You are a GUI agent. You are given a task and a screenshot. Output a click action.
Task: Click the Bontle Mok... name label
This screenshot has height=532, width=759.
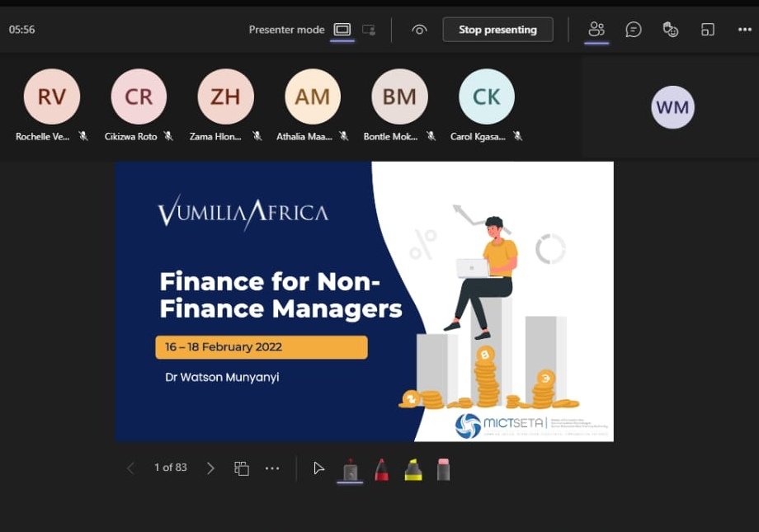(x=390, y=137)
